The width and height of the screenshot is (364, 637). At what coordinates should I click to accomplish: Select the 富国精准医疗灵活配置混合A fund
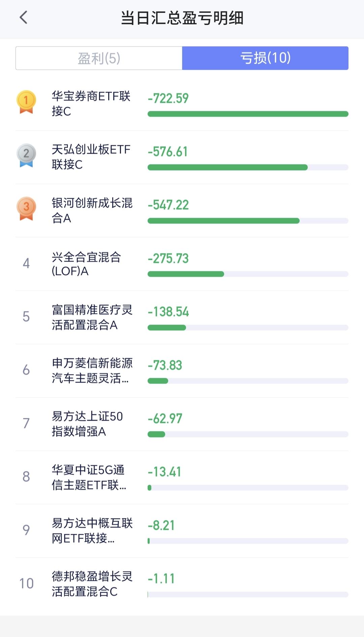coord(182,317)
